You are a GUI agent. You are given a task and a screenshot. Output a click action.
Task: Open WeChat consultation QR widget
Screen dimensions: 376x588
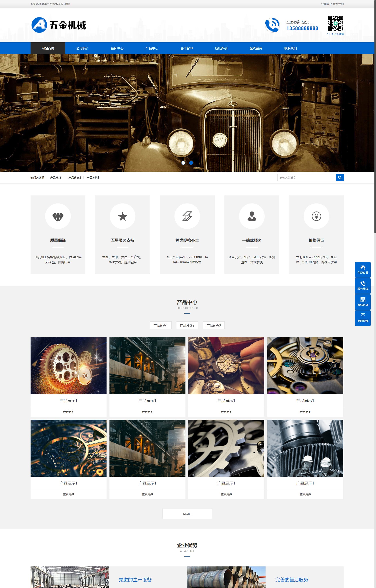362,302
